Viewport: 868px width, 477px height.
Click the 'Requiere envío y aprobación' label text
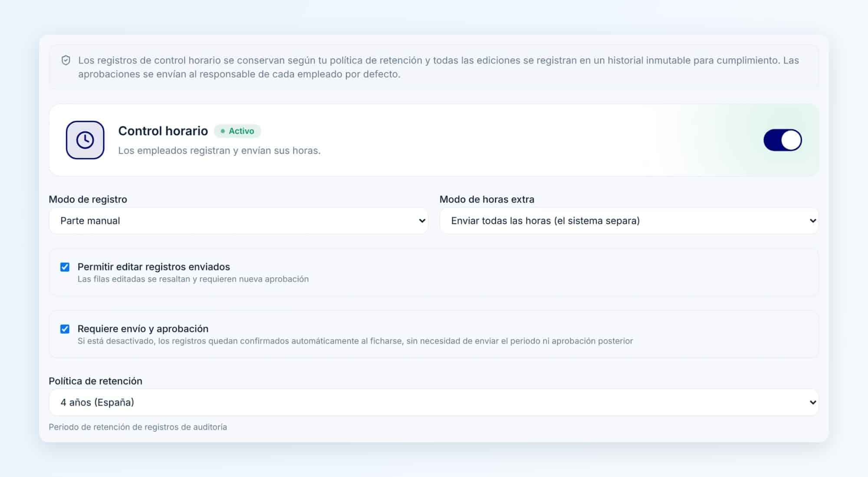tap(143, 329)
